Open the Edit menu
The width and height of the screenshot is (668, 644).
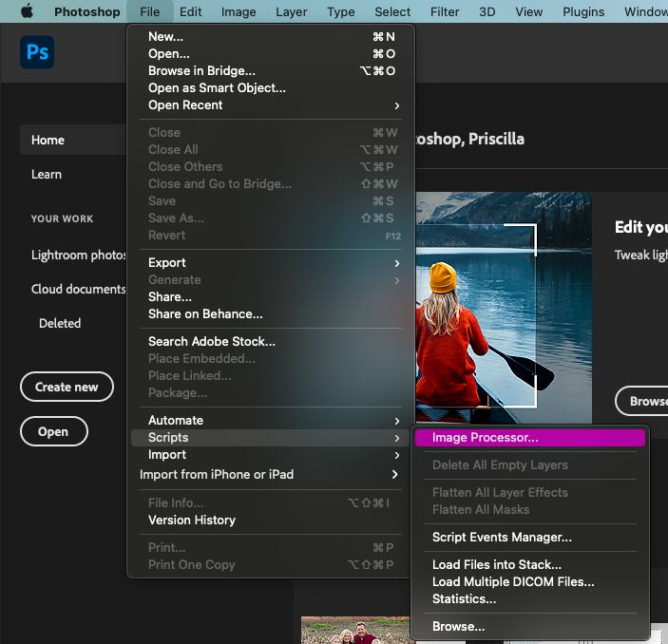[x=190, y=12]
